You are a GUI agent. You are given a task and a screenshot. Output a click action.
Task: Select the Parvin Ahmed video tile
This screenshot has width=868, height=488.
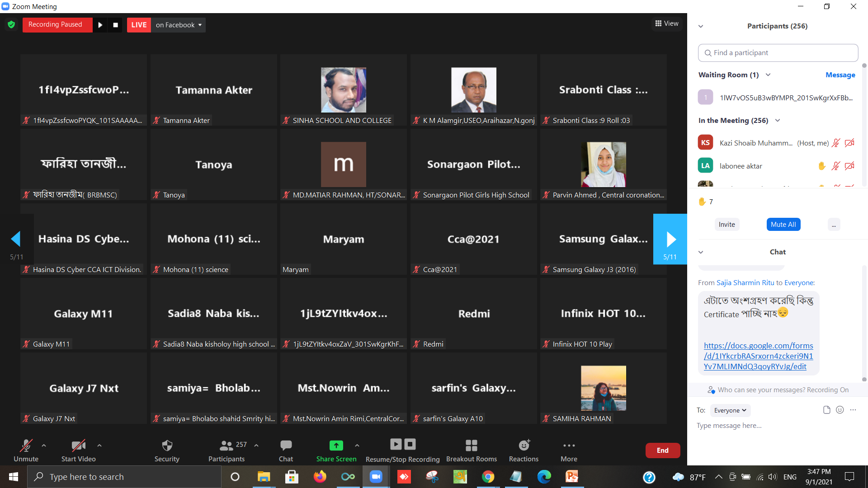pyautogui.click(x=604, y=164)
